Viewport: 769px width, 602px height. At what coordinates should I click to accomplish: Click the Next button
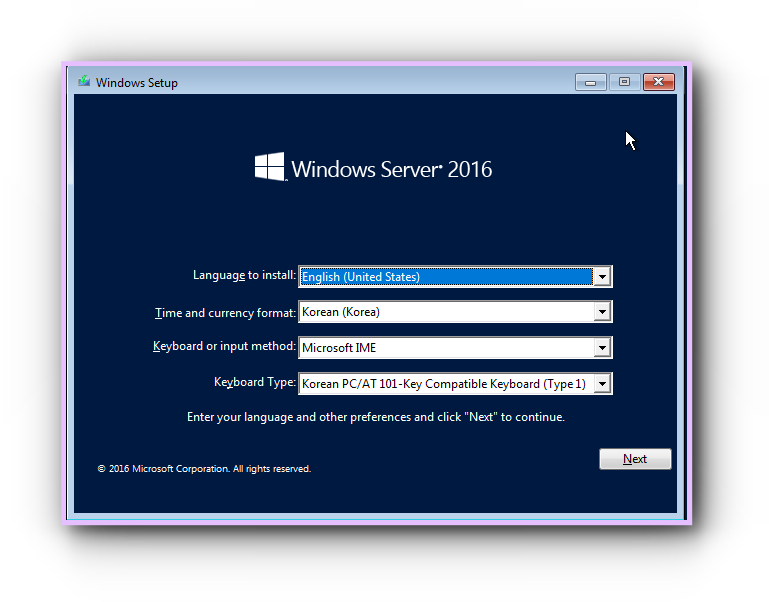click(635, 459)
